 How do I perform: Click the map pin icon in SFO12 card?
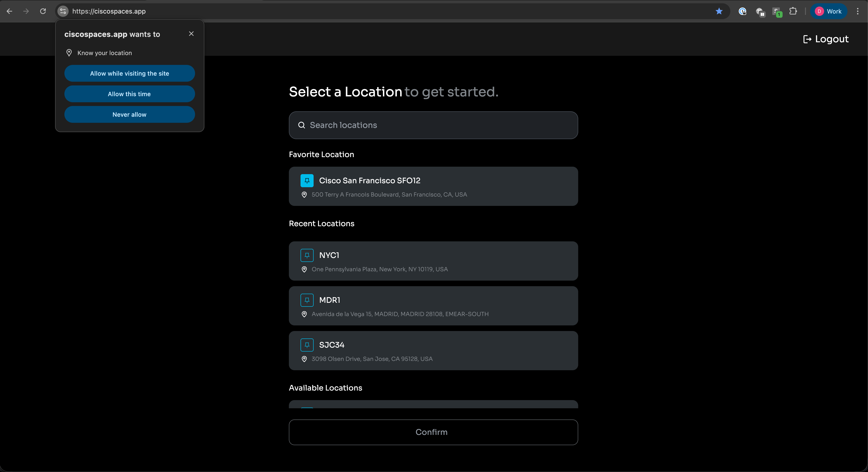pyautogui.click(x=304, y=194)
